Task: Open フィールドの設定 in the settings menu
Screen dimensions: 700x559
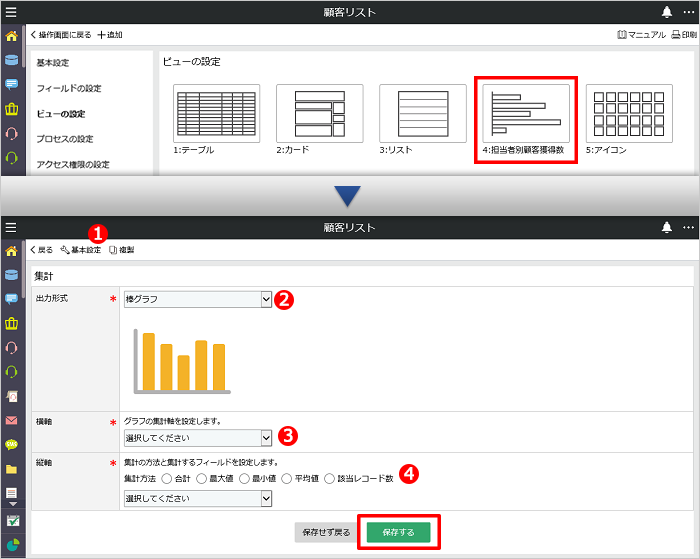Action: click(69, 88)
